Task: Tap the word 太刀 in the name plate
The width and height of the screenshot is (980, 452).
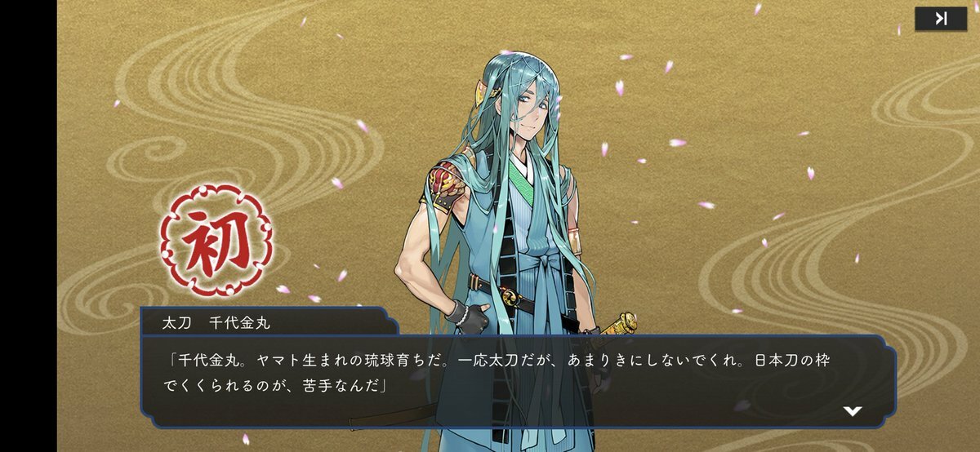Action: click(x=176, y=322)
